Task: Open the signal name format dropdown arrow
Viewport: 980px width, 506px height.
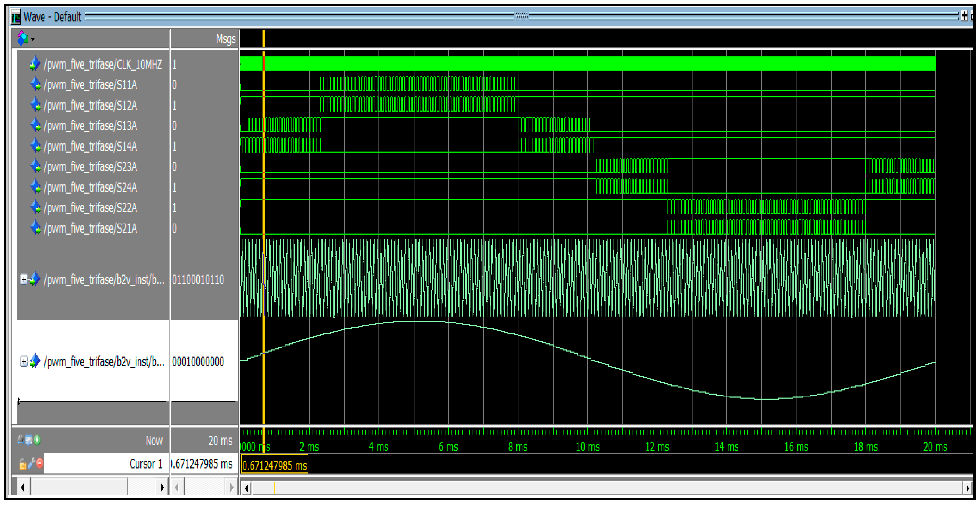Action: 33,39
